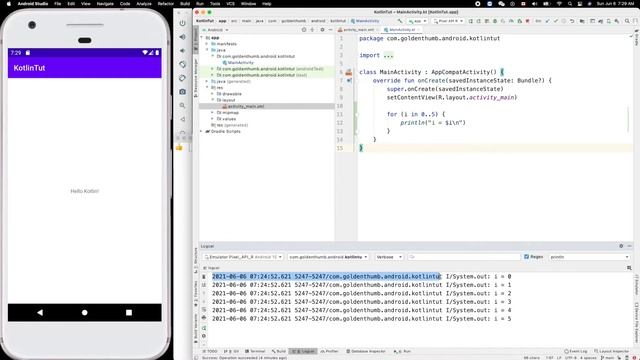Open project panel gear settings
The height and width of the screenshot is (360, 640).
coord(322,30)
